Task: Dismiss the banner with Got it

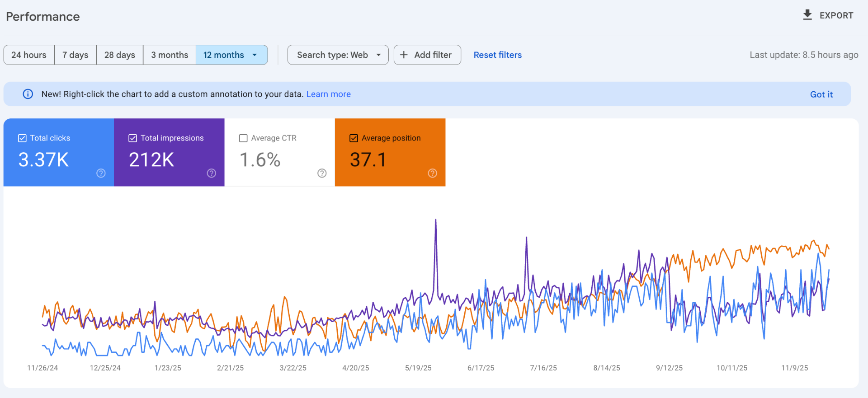Action: point(821,94)
